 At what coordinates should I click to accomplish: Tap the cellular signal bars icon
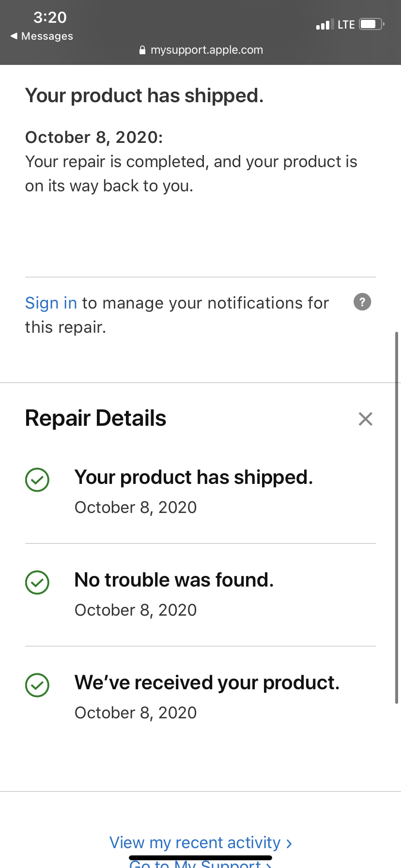324,25
